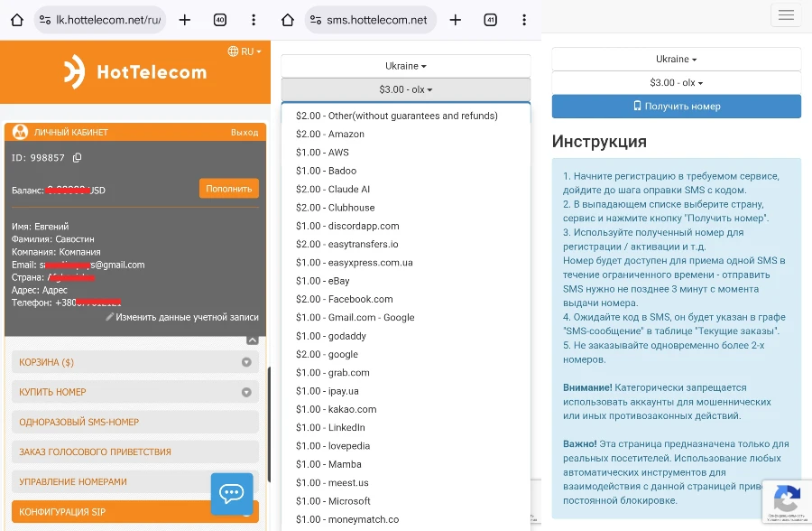The image size is (812, 531).
Task: Select $1.00 - easyxpress.com.ua option
Action: pos(406,263)
